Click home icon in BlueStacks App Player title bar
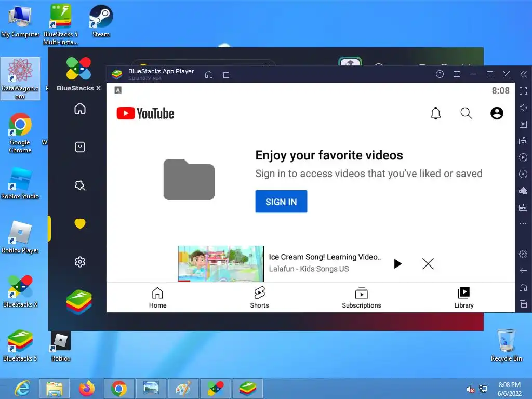 [x=209, y=74]
